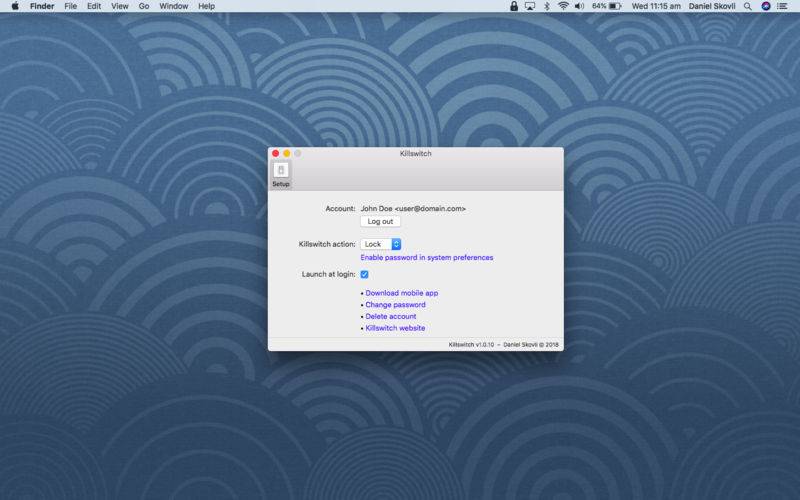Screen dimensions: 800x500
Task: Click the volume speaker icon
Action: [579, 6]
